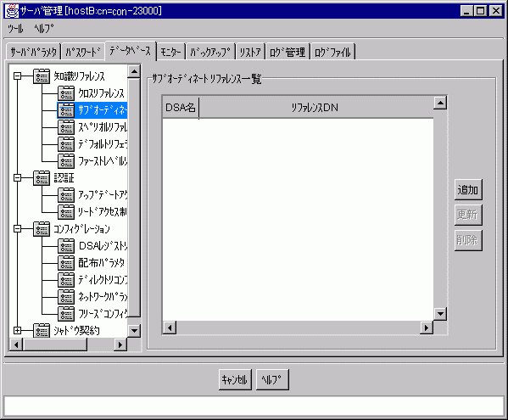Click reference list scroll down arrow

[x=440, y=314]
